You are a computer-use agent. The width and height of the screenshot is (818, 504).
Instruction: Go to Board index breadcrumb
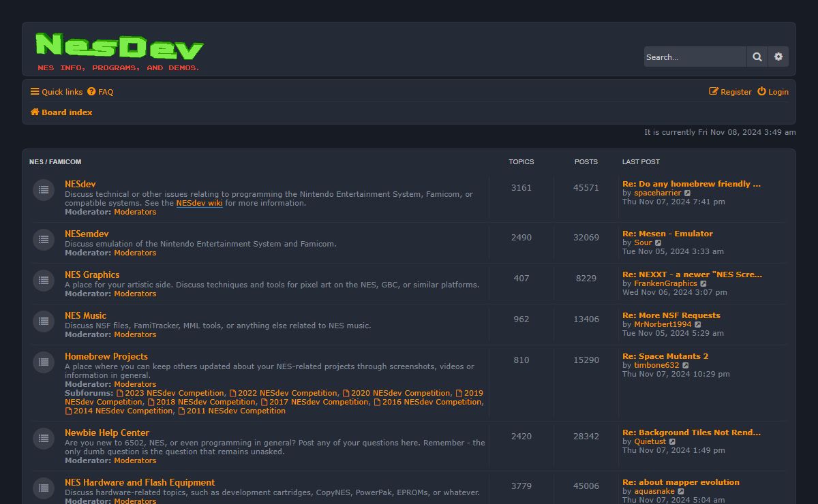61,112
